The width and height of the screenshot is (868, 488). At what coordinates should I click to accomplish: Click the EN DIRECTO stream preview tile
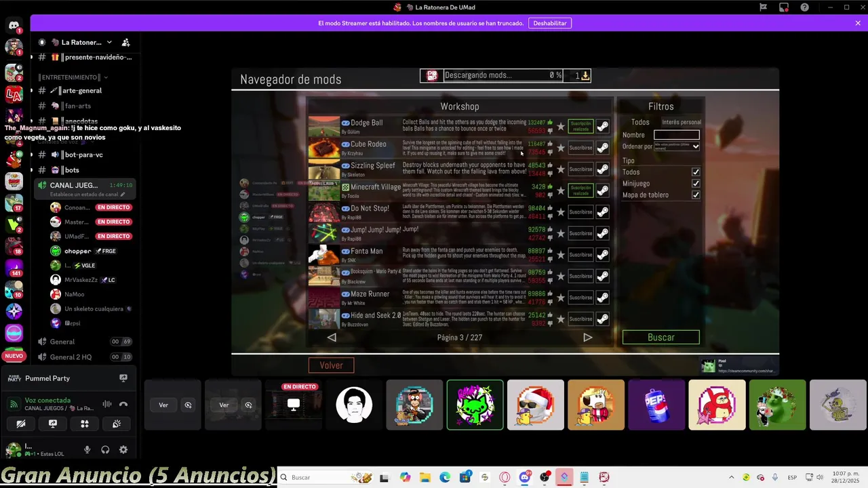pyautogui.click(x=294, y=405)
